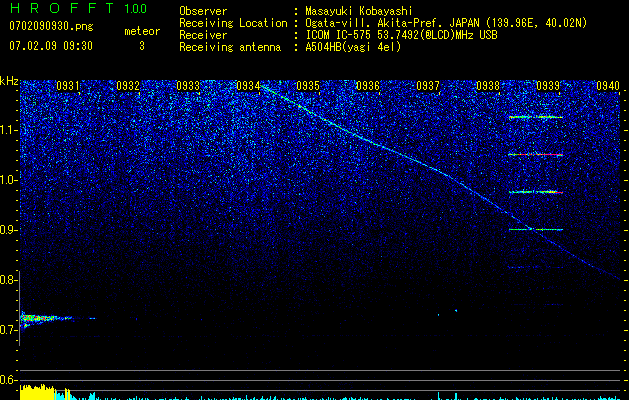Click the 'Receiving antenna' field label

coord(230,47)
